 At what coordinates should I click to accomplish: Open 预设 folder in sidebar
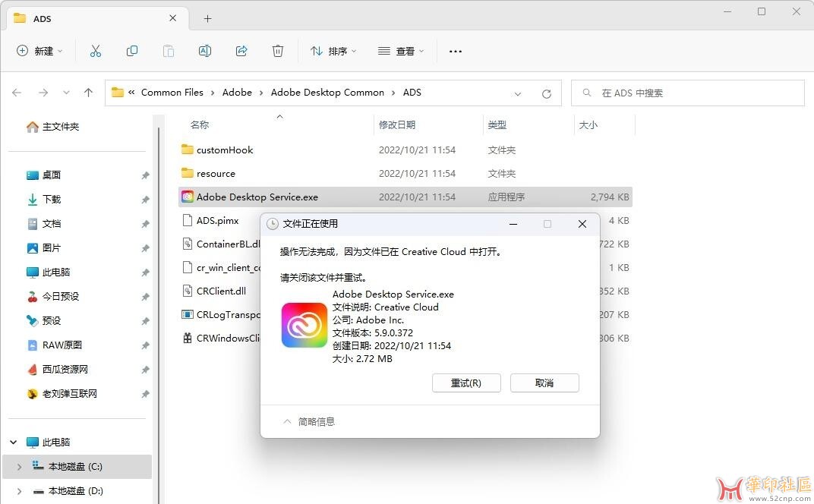pyautogui.click(x=43, y=321)
